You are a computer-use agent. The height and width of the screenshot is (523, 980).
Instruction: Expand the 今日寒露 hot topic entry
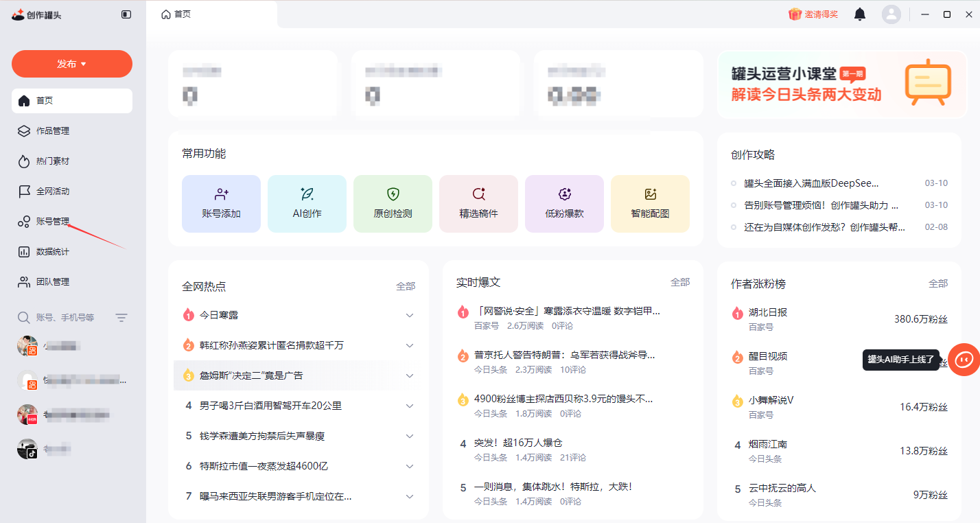click(x=410, y=313)
